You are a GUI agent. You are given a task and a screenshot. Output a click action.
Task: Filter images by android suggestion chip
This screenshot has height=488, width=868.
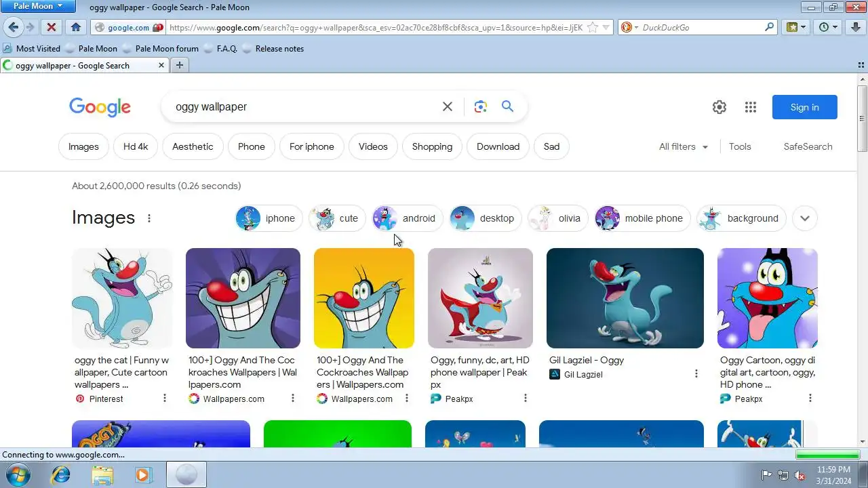pyautogui.click(x=408, y=218)
